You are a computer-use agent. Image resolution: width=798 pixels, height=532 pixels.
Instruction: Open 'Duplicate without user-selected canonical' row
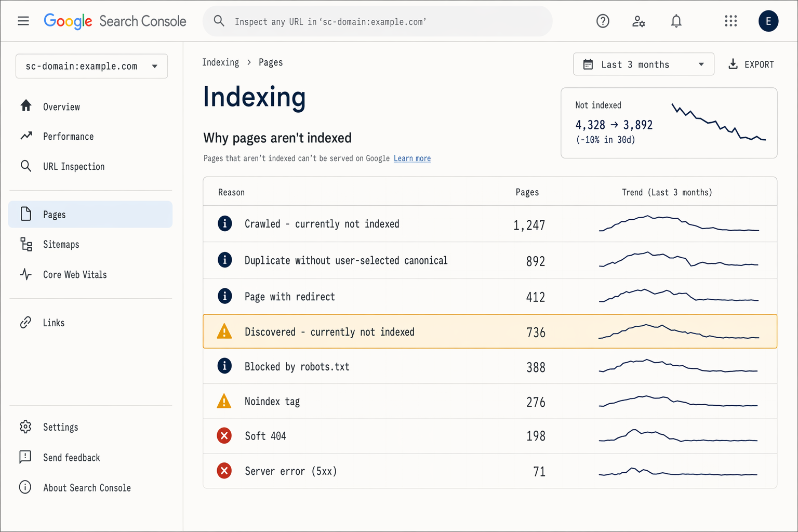pyautogui.click(x=490, y=260)
